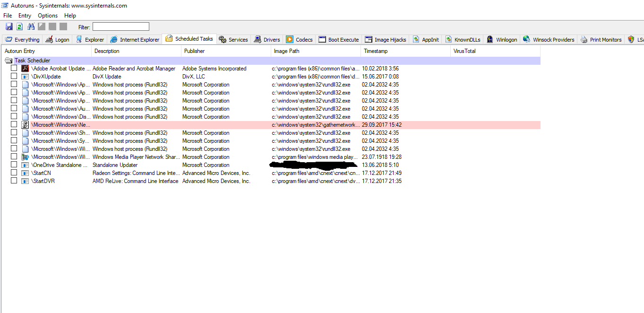
Task: Switch to the KnownDLLs tab
Action: click(463, 40)
